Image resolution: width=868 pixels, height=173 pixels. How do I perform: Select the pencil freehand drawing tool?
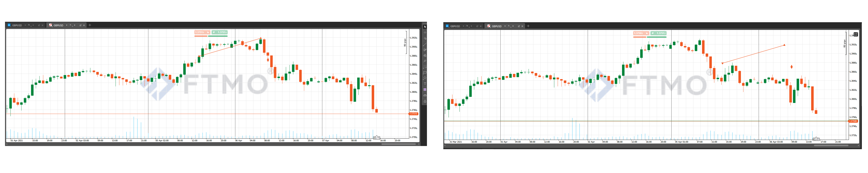(425, 50)
